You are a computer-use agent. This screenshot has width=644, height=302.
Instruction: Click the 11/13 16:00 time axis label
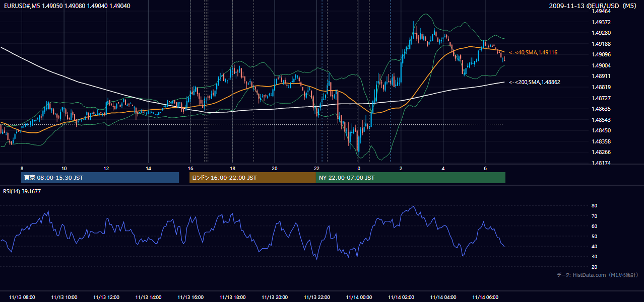pyautogui.click(x=190, y=297)
